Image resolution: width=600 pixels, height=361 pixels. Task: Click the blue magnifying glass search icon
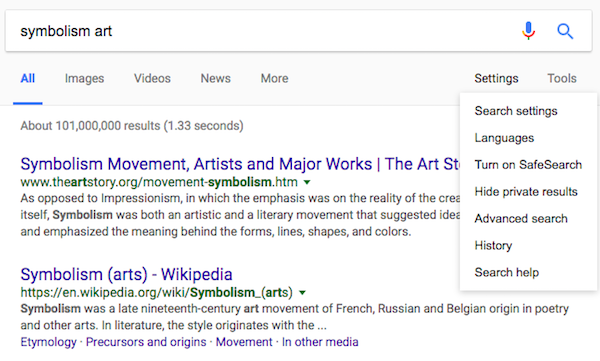[565, 31]
